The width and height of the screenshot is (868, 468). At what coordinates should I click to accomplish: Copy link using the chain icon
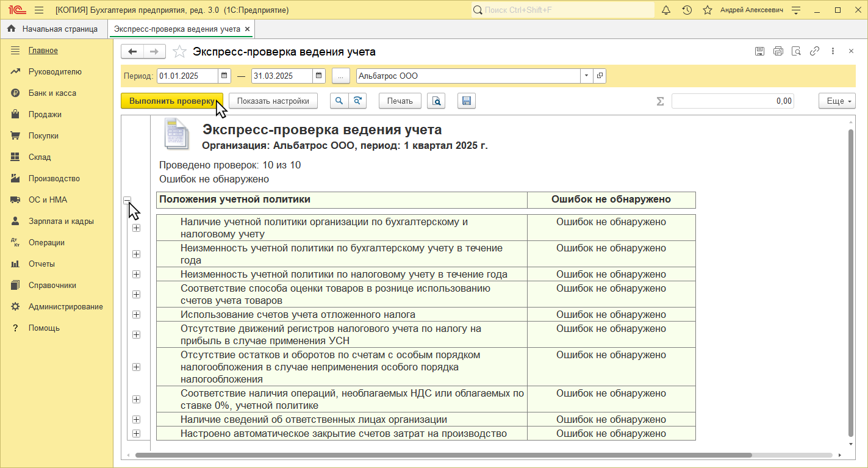tap(814, 52)
